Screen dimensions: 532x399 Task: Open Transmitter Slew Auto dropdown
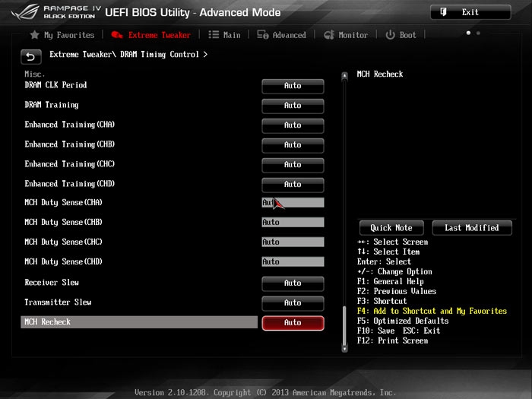(x=293, y=303)
